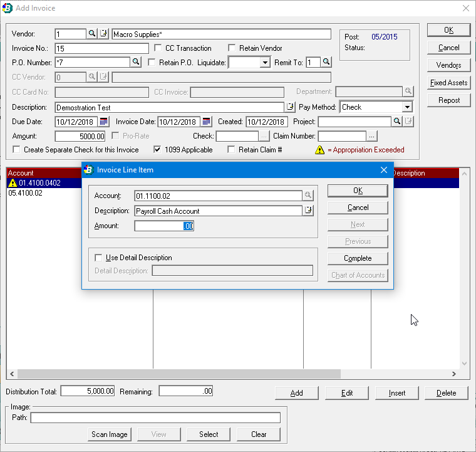Image resolution: width=476 pixels, height=452 pixels.
Task: Click Delete distribution button
Action: tap(446, 393)
